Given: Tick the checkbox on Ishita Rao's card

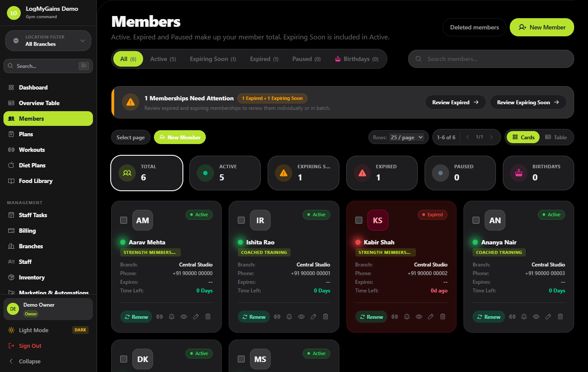Looking at the screenshot, I should tap(241, 220).
